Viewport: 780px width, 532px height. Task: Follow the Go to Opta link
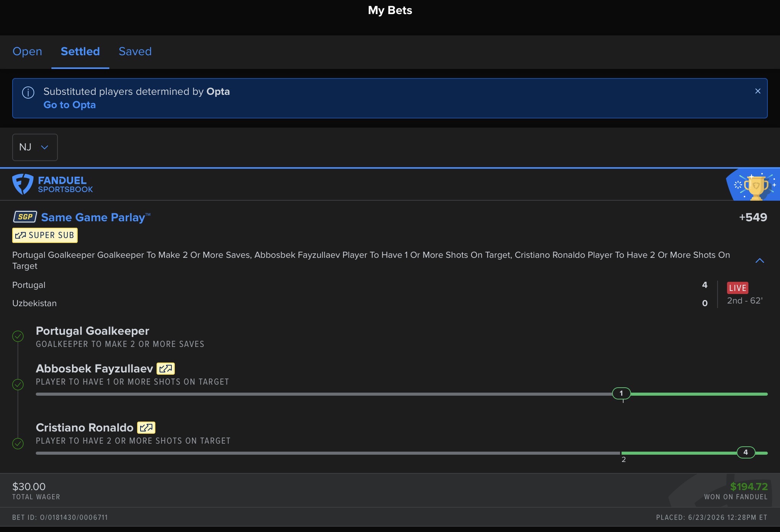pyautogui.click(x=70, y=105)
